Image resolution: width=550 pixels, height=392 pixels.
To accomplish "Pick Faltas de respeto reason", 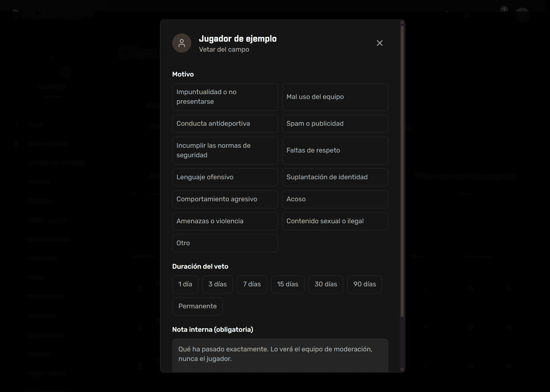I will [335, 151].
